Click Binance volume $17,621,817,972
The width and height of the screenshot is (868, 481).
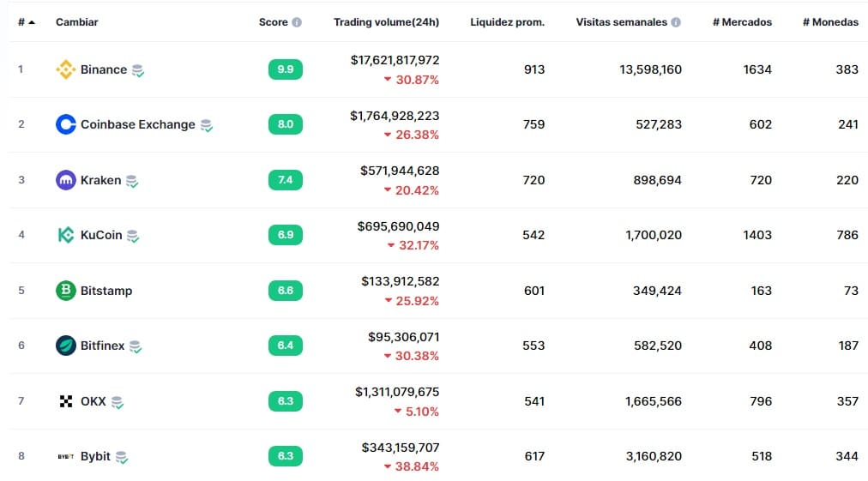(395, 60)
